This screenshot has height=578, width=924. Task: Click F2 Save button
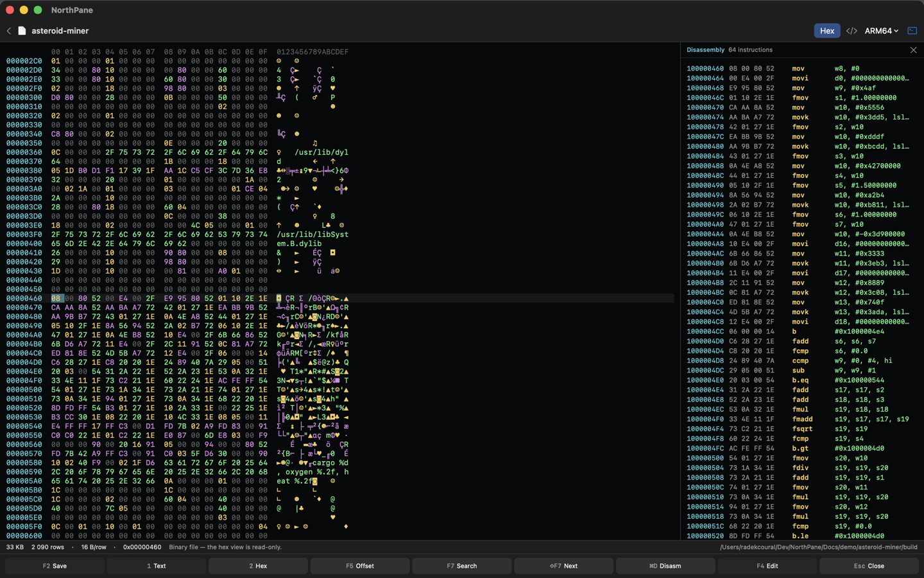55,566
